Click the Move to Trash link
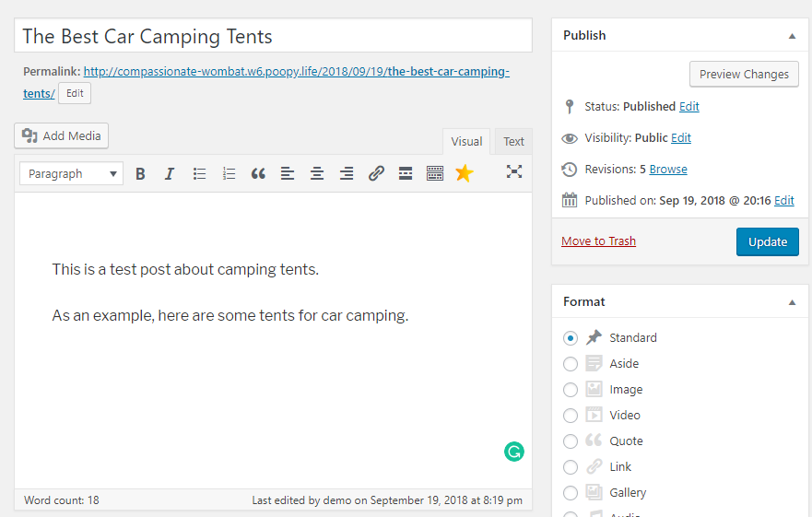Image resolution: width=812 pixels, height=517 pixels. point(598,241)
